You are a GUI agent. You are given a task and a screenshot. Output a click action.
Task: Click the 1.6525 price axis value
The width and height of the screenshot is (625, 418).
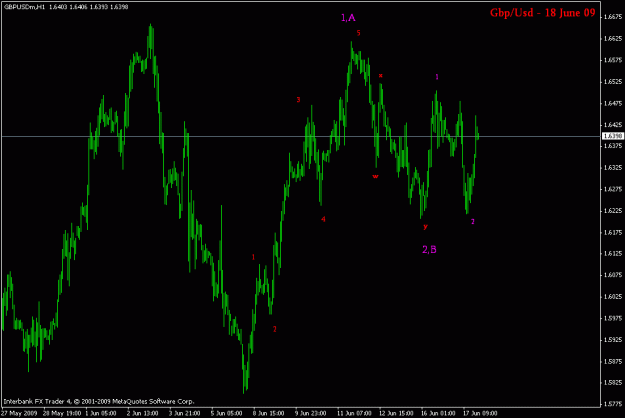(x=613, y=82)
